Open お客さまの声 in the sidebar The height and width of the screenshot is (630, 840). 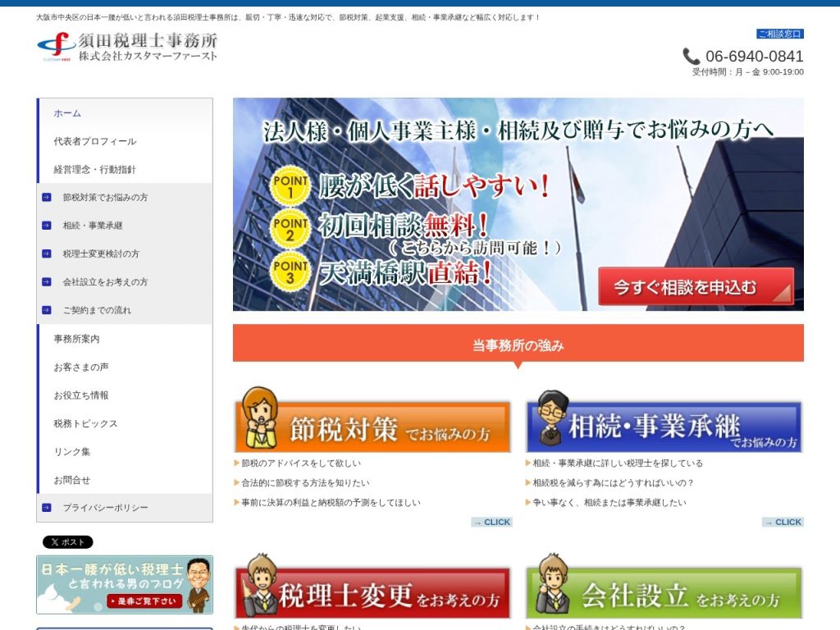coord(81,367)
